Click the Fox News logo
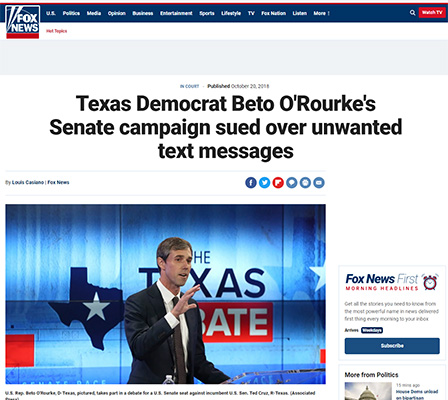 (x=23, y=22)
